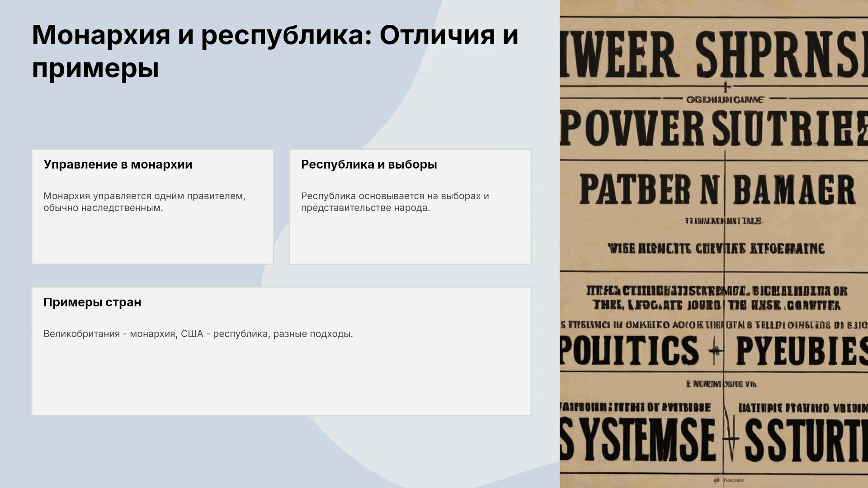
Task: Click the 'SYSTEMSE' word in the poster
Action: (x=638, y=439)
